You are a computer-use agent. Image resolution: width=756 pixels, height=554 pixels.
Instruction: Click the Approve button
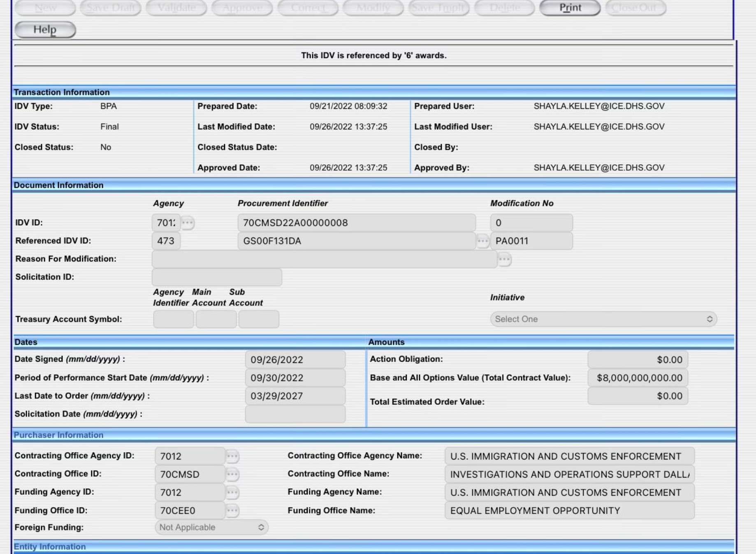242,8
